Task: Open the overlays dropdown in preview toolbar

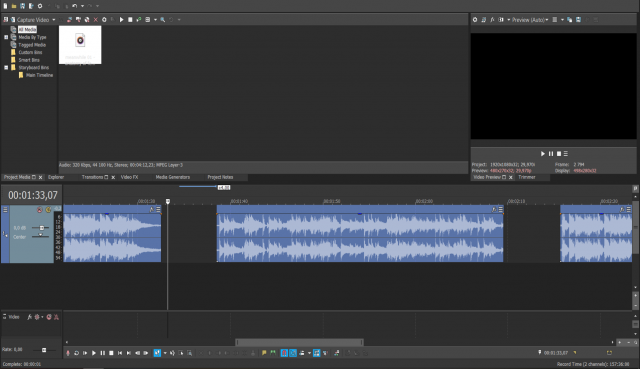Action: 562,20
